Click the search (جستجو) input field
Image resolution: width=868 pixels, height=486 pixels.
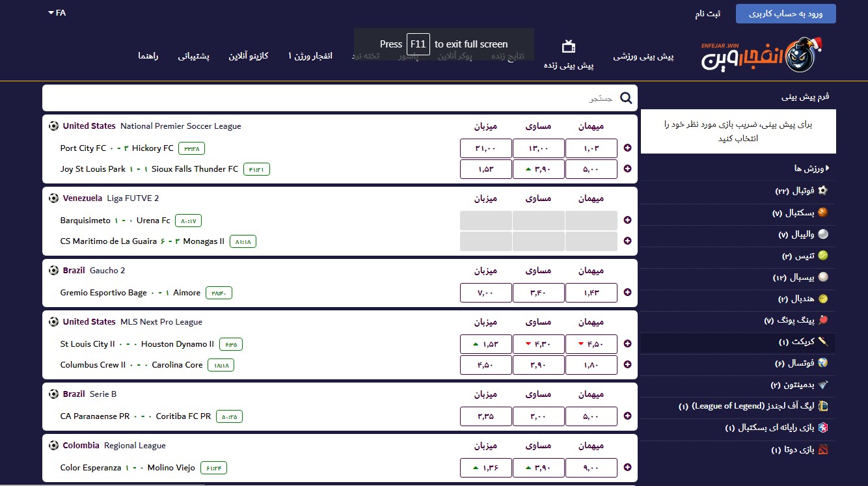pyautogui.click(x=340, y=98)
